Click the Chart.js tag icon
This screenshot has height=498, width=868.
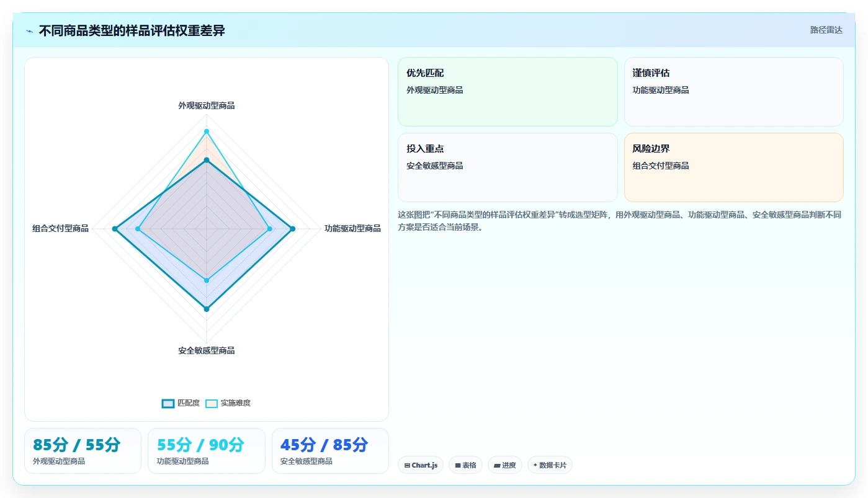point(407,465)
